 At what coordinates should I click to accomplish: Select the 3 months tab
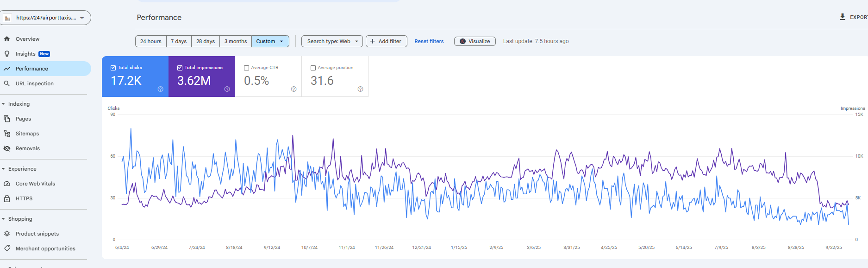tap(235, 41)
